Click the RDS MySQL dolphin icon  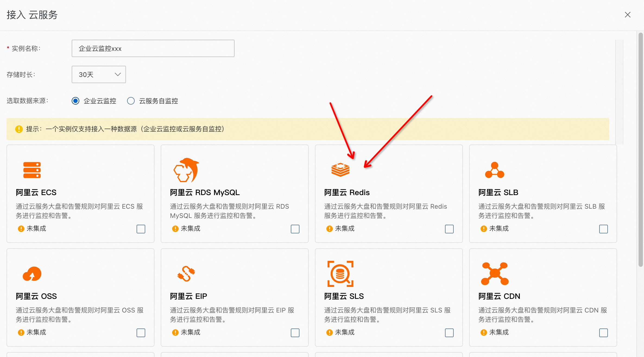point(186,170)
